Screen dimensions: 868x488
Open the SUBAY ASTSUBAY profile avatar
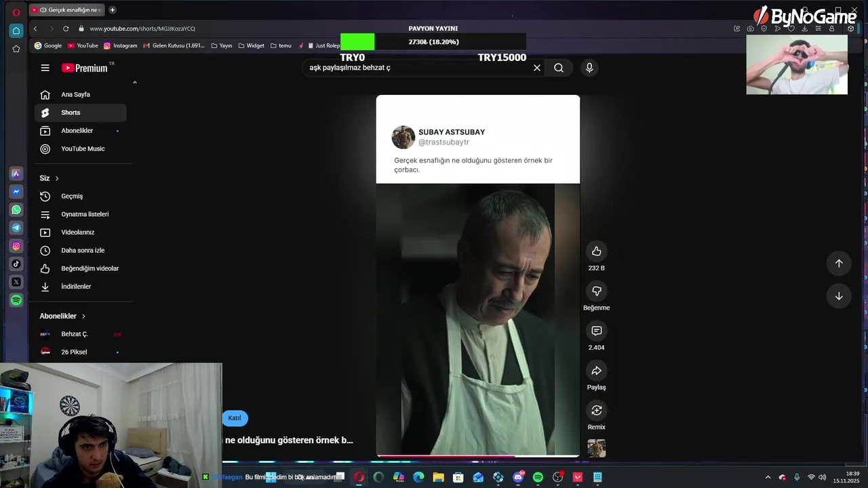[403, 137]
